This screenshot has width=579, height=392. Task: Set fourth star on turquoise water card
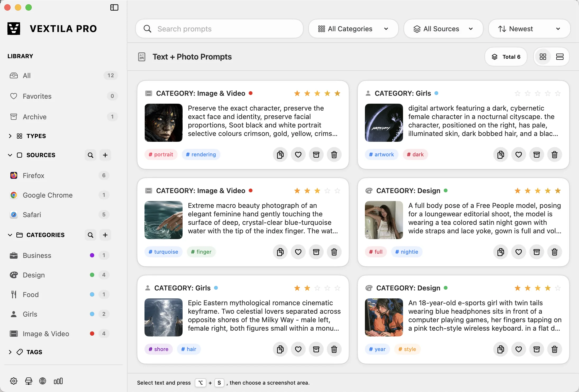pyautogui.click(x=327, y=191)
